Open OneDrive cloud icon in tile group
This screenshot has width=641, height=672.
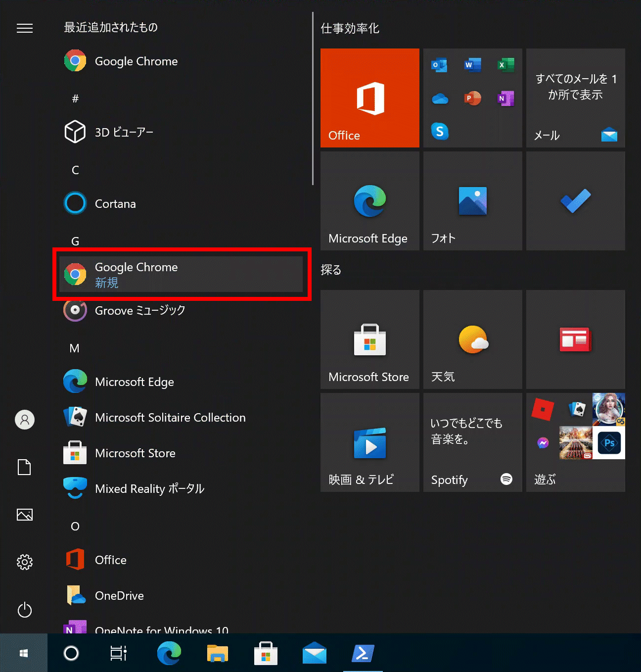click(x=440, y=98)
